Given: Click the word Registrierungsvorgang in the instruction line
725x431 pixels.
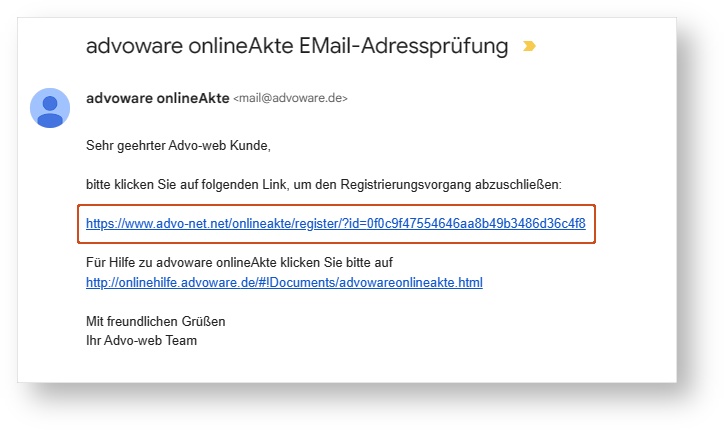Looking at the screenshot, I should coord(406,185).
